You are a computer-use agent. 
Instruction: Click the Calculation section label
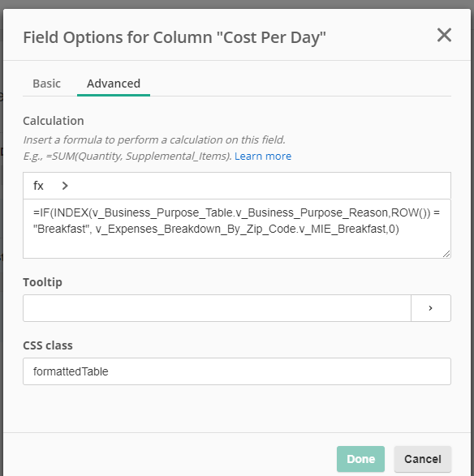point(54,121)
